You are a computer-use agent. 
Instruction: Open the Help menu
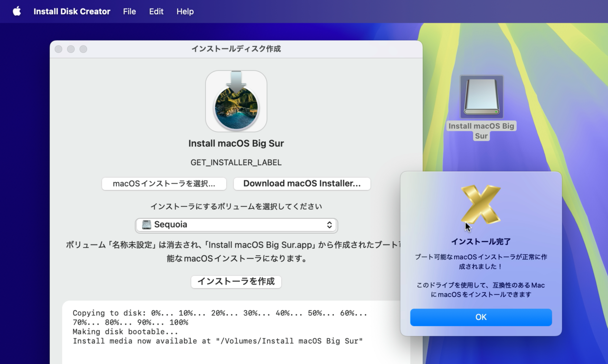185,11
